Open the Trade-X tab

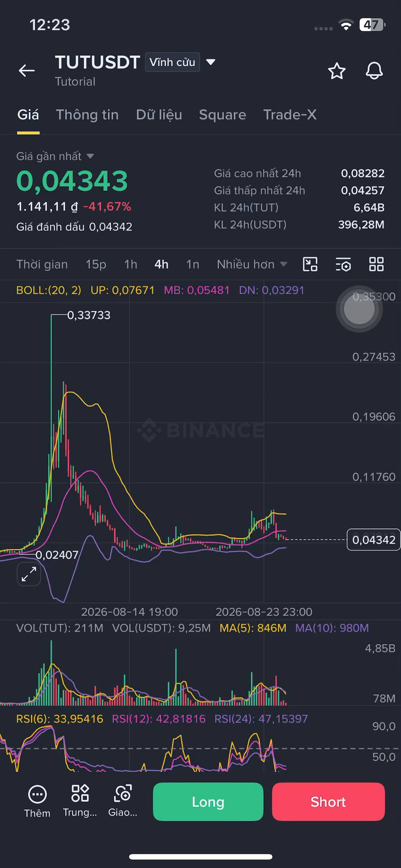[290, 115]
